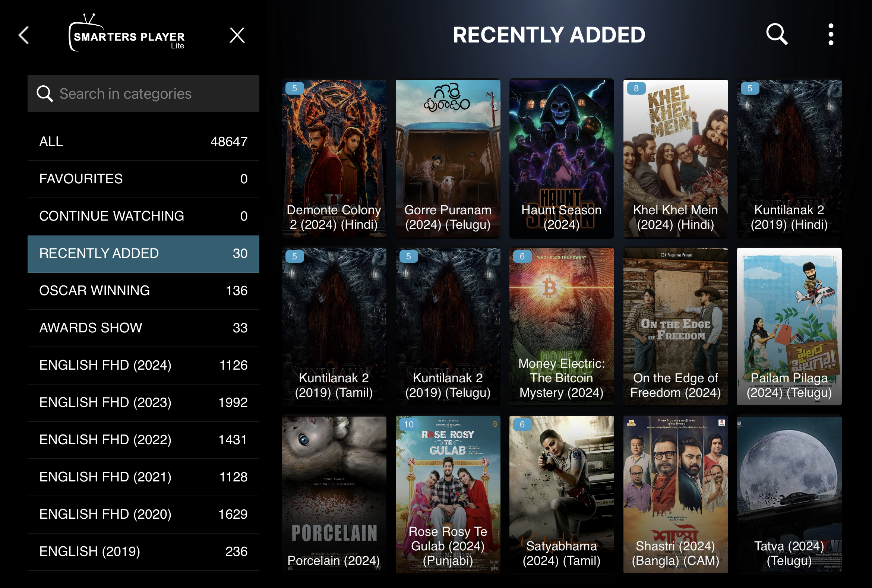Open Demonte Colony 2 (2024) (Hindi) poster
Screen dimensions: 872x588
pos(334,158)
